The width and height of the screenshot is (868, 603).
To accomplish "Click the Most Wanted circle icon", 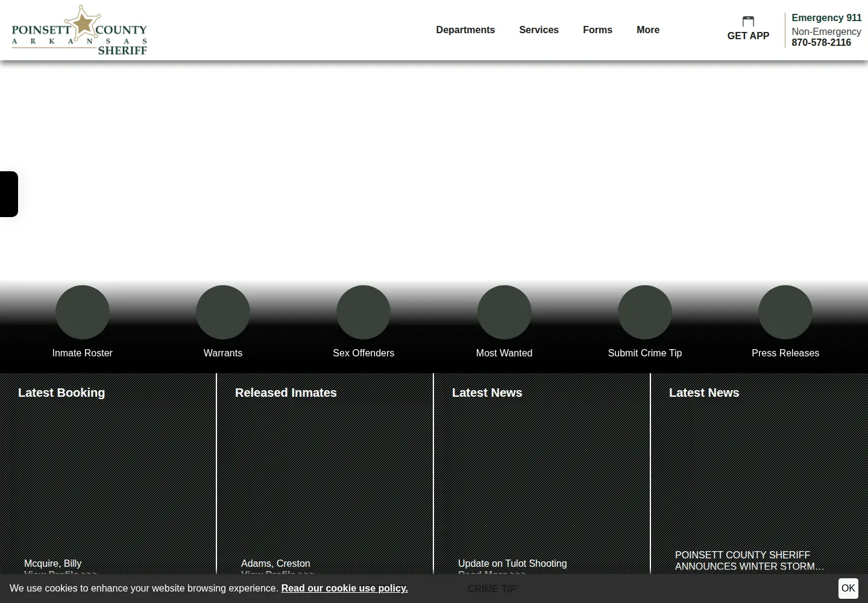I will [505, 312].
